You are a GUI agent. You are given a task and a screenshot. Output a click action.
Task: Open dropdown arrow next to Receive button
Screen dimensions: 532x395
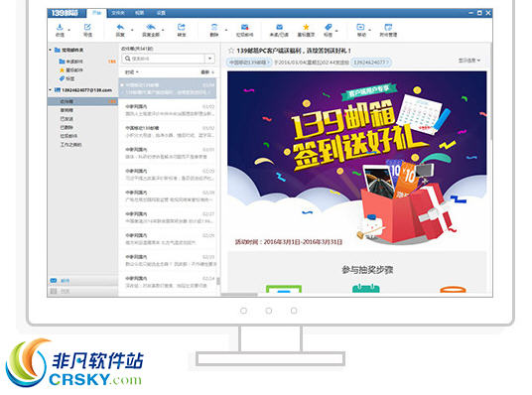pos(69,30)
